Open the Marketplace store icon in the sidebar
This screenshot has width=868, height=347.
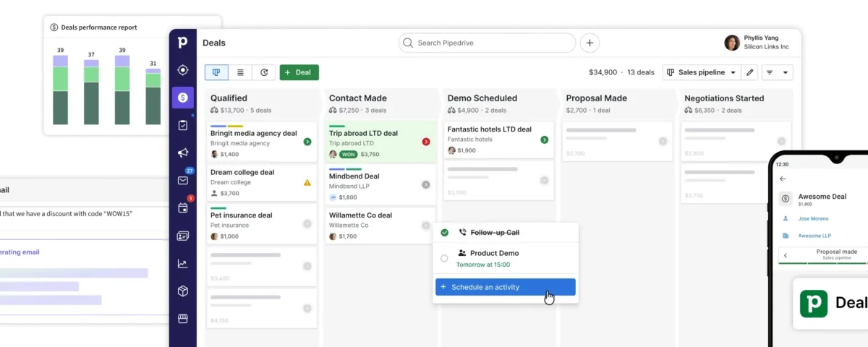click(x=182, y=318)
